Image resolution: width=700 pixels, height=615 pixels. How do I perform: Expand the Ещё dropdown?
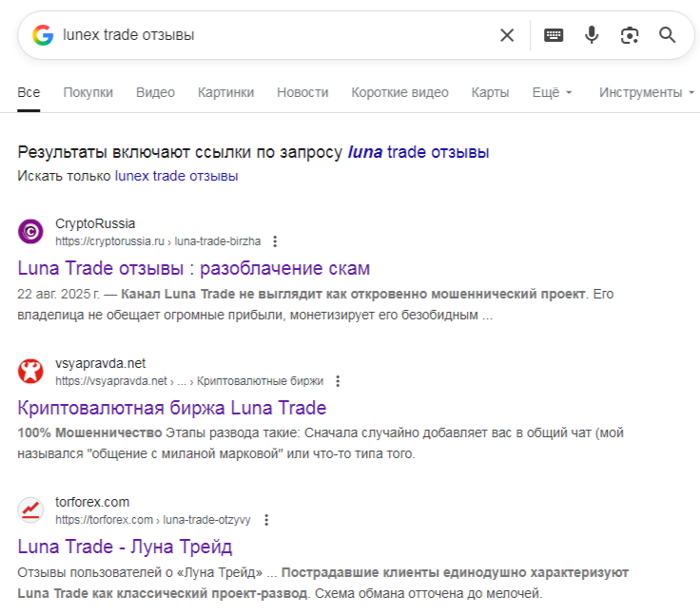552,92
